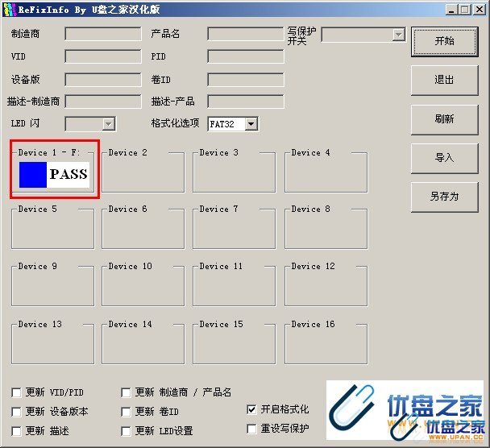Image resolution: width=490 pixels, height=448 pixels.
Task: Click the 另存为 button
Action: click(444, 196)
